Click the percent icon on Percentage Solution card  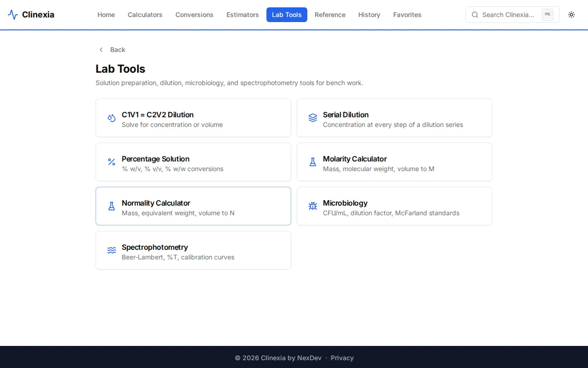coord(112,162)
